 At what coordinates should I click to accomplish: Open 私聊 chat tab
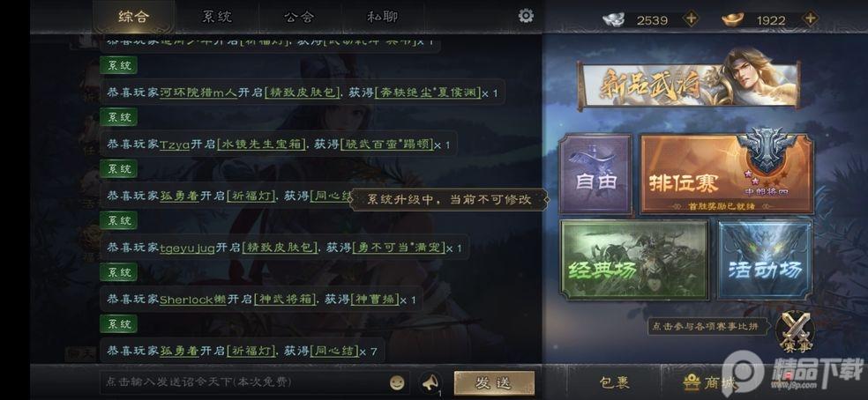click(382, 17)
